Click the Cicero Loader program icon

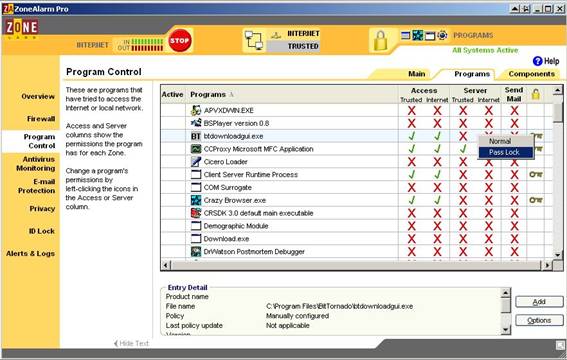tap(196, 162)
